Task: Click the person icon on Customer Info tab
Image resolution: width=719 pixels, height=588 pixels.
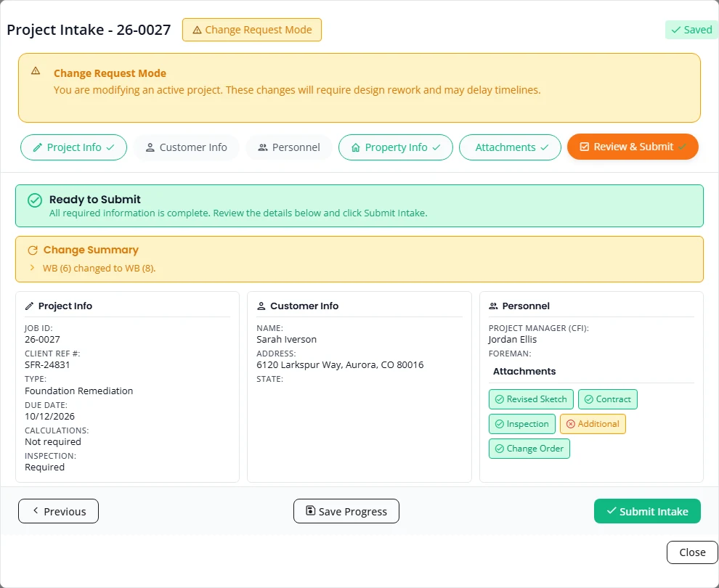Action: coord(150,147)
